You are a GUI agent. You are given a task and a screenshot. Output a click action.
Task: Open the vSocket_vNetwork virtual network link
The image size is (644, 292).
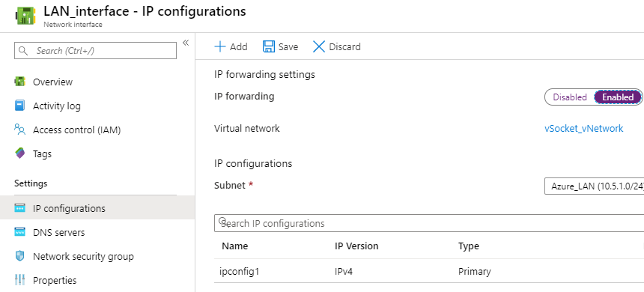tap(583, 129)
